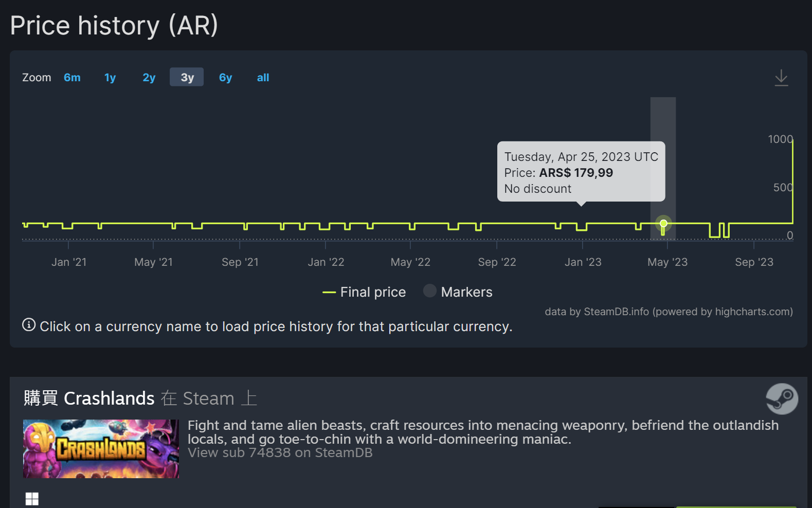
Task: Select the 3y zoom range
Action: 187,77
